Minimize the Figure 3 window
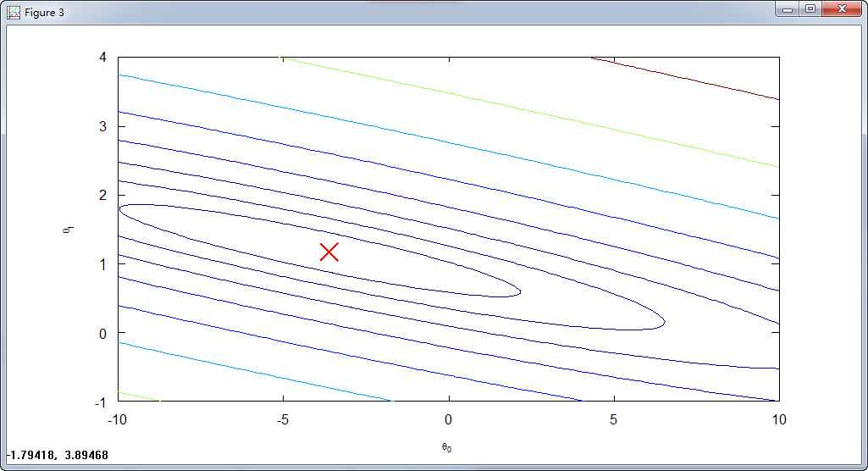This screenshot has height=471, width=868. click(788, 9)
